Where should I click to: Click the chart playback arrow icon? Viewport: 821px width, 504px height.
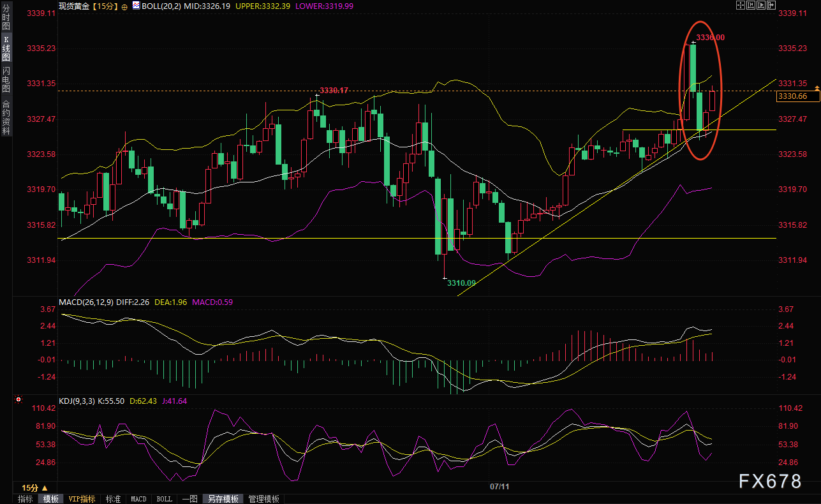tap(760, 5)
